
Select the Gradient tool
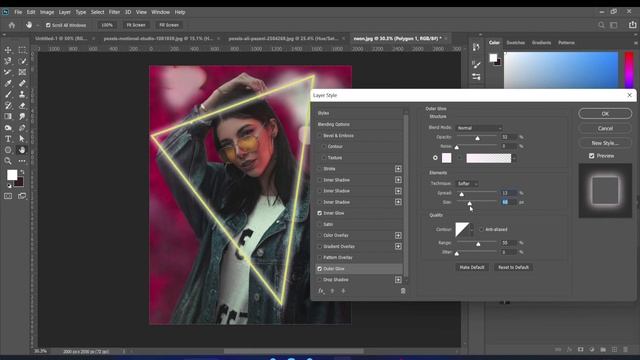[8, 117]
